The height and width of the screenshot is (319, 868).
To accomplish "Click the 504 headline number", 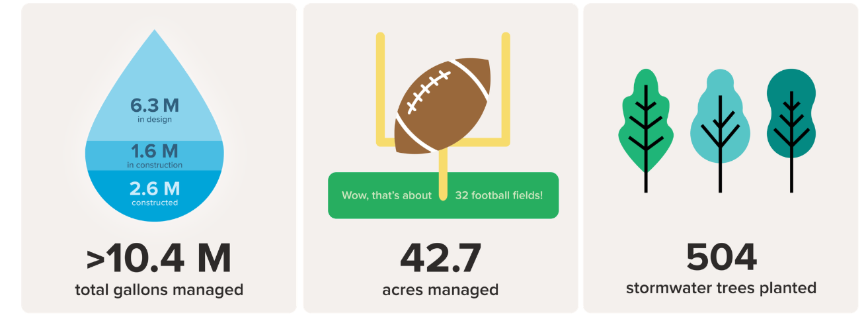I will coord(721,257).
